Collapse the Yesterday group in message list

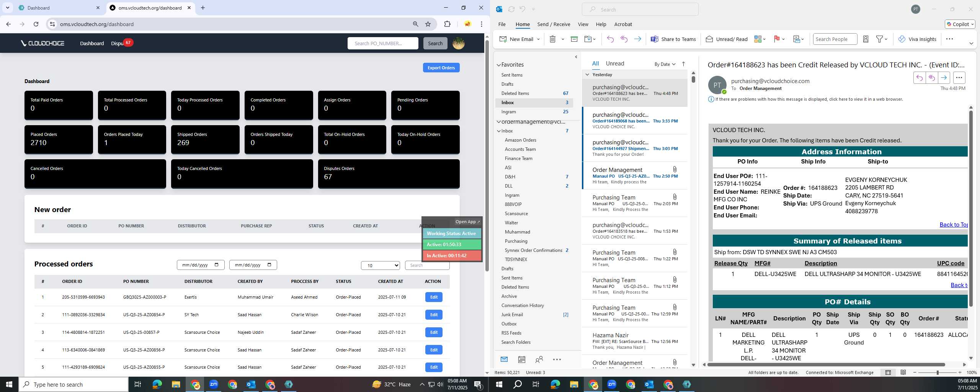point(587,75)
